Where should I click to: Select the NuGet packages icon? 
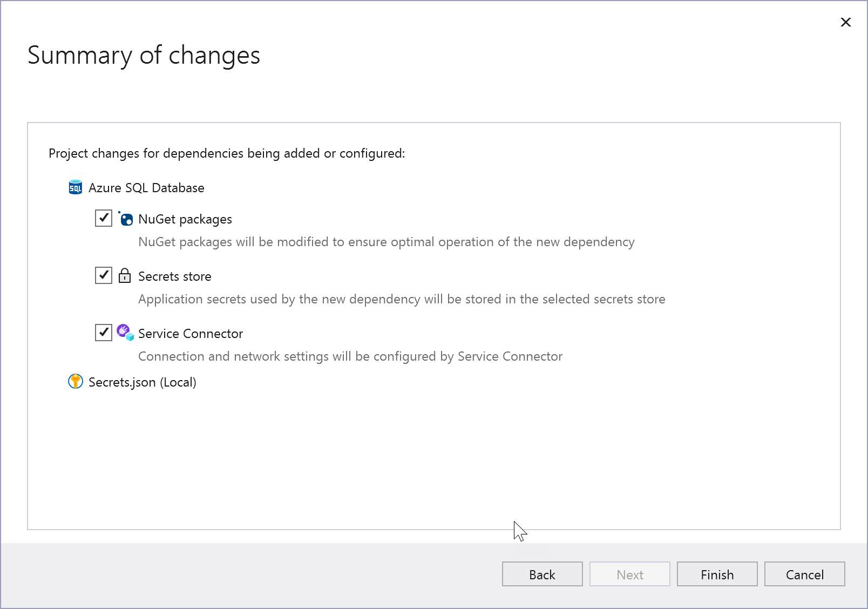click(125, 219)
